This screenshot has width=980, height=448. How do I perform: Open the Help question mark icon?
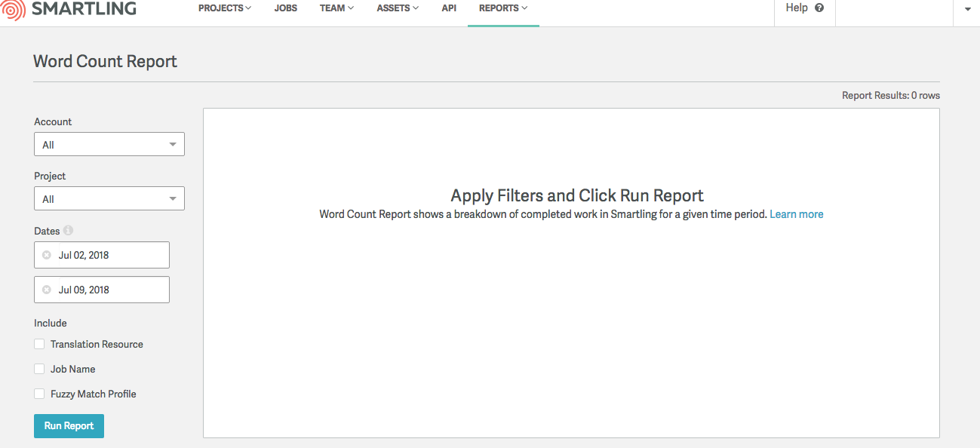[x=819, y=8]
